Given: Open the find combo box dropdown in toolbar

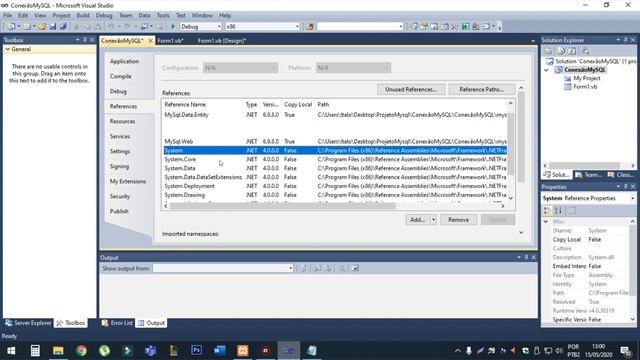Looking at the screenshot, I should [400, 27].
